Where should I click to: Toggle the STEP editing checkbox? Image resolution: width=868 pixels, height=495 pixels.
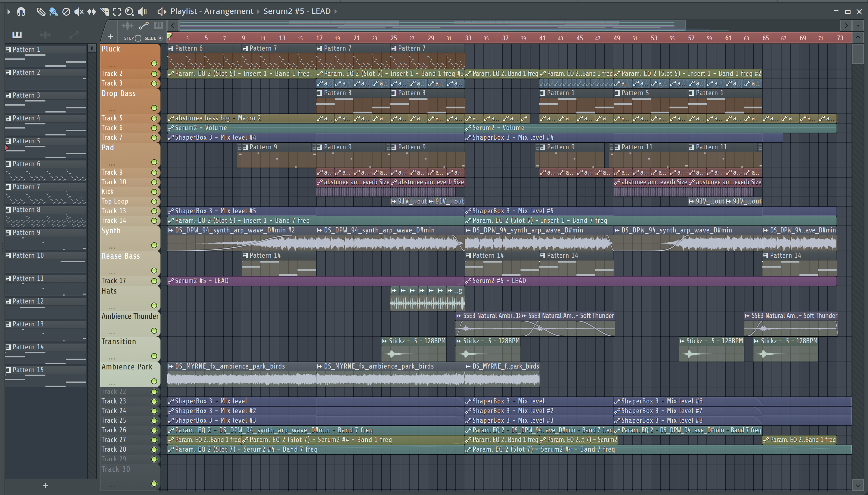point(138,38)
